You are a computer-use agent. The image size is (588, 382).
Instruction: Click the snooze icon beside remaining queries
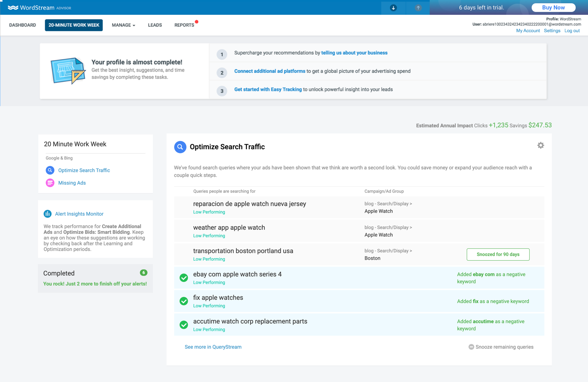[471, 347]
